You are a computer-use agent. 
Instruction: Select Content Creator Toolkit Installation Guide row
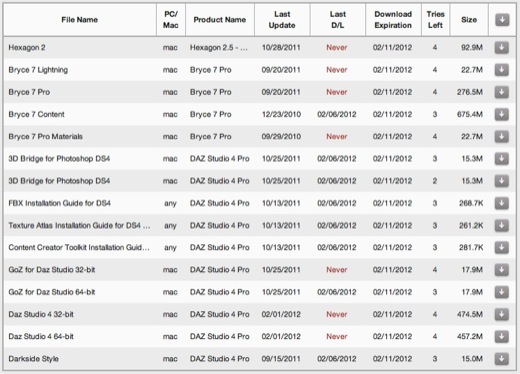[x=260, y=248]
